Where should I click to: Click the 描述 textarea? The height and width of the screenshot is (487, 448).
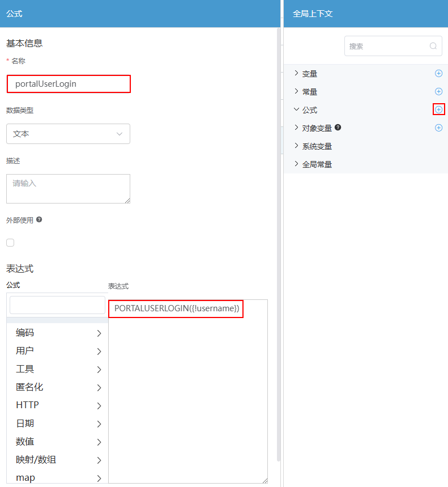click(x=69, y=189)
